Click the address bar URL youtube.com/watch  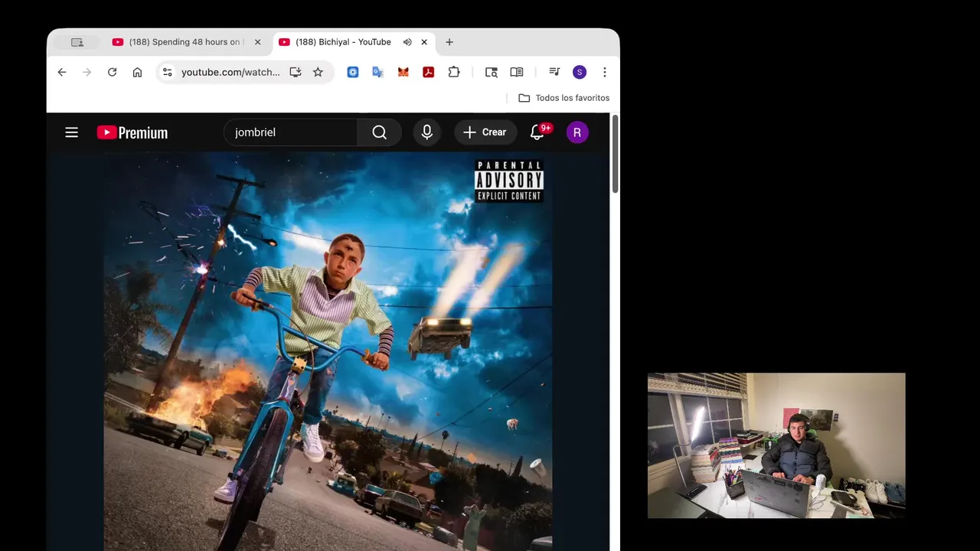pyautogui.click(x=230, y=72)
